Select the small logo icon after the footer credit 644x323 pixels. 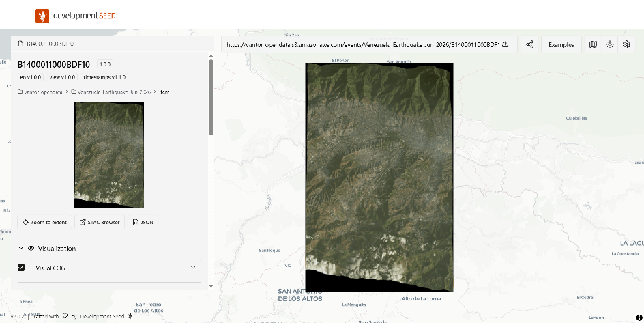130,316
